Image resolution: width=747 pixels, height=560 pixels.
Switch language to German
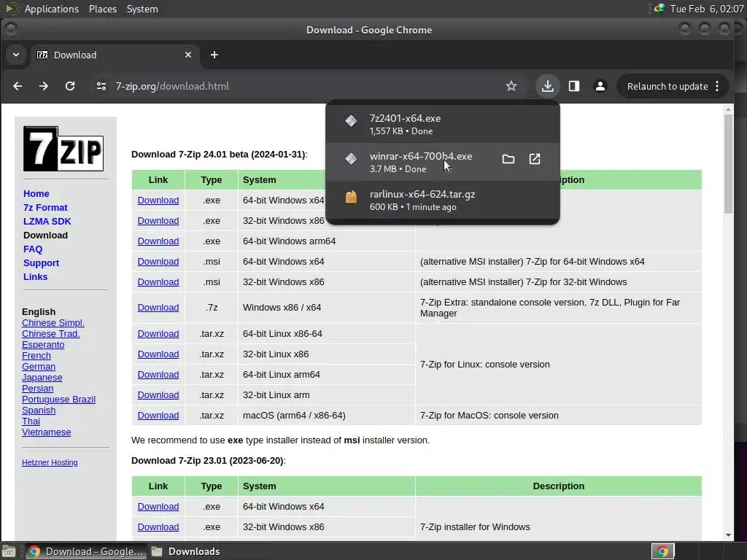(x=39, y=367)
